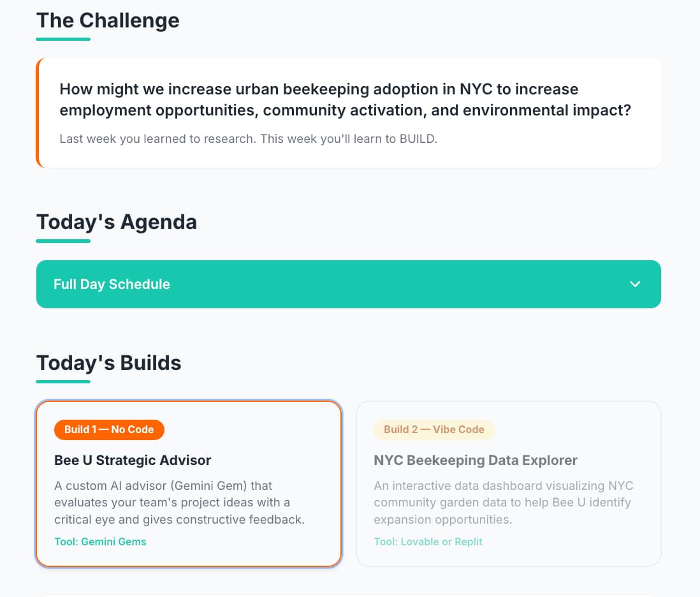
Task: Click the 'Tool: Lovable or Replit' label
Action: (x=428, y=542)
